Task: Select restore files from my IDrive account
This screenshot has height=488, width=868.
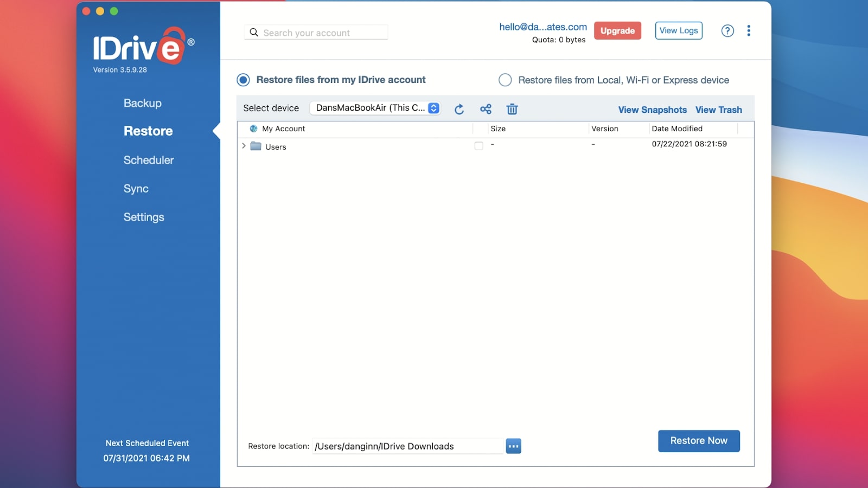Action: click(242, 80)
